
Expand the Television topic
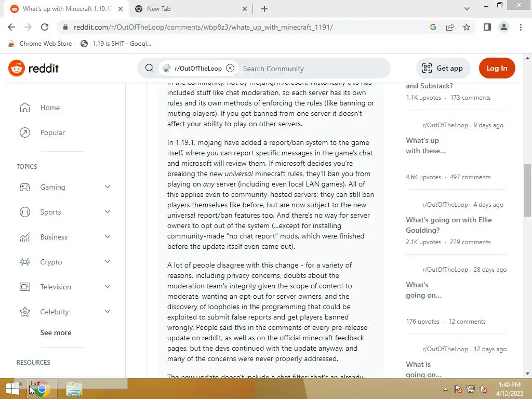[x=107, y=287]
